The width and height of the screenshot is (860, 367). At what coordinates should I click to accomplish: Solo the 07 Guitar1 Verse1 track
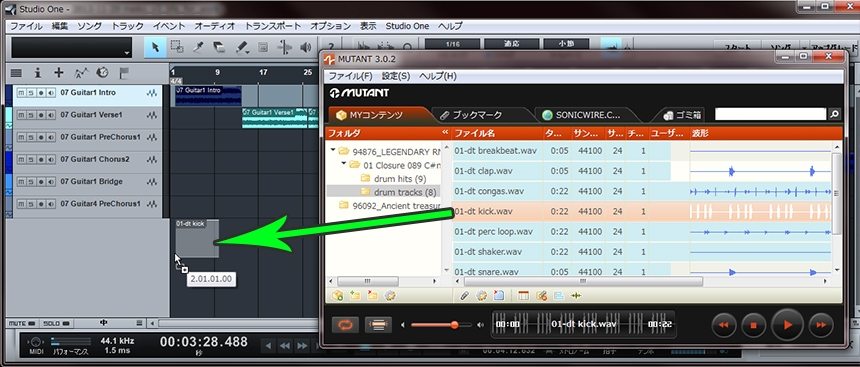click(x=31, y=115)
